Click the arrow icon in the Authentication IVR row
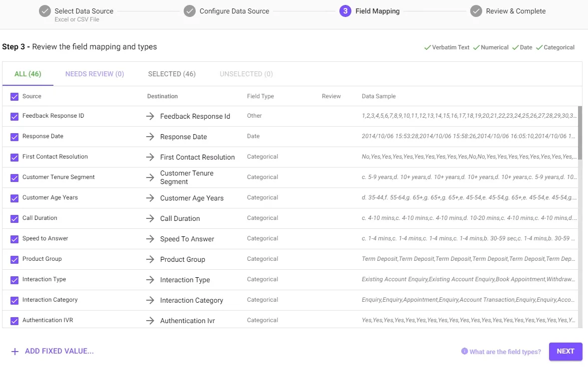Image resolution: width=588 pixels, height=367 pixels. point(150,321)
